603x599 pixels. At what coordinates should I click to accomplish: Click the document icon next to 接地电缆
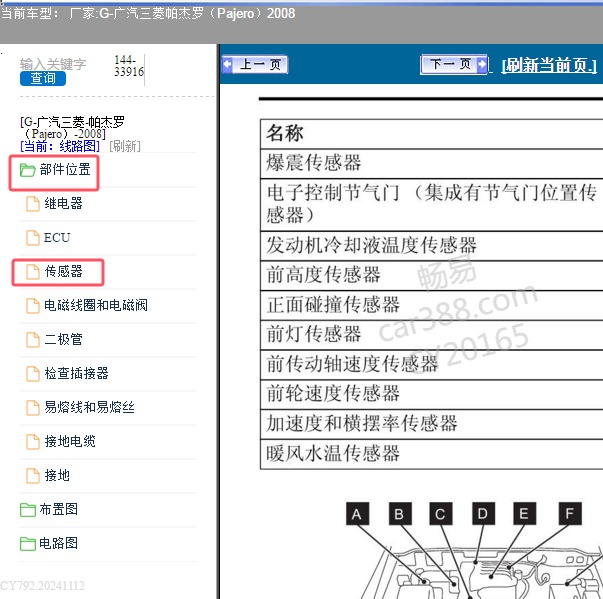33,441
